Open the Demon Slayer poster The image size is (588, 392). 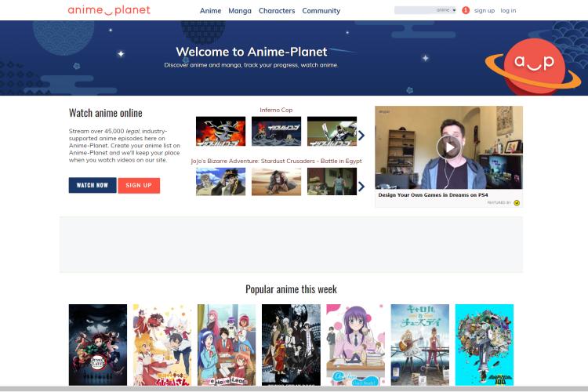pyautogui.click(x=98, y=345)
